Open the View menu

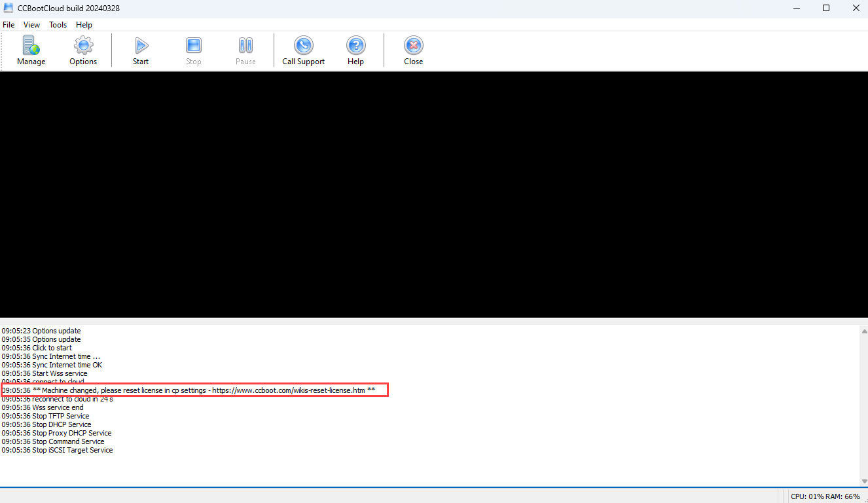click(x=31, y=25)
